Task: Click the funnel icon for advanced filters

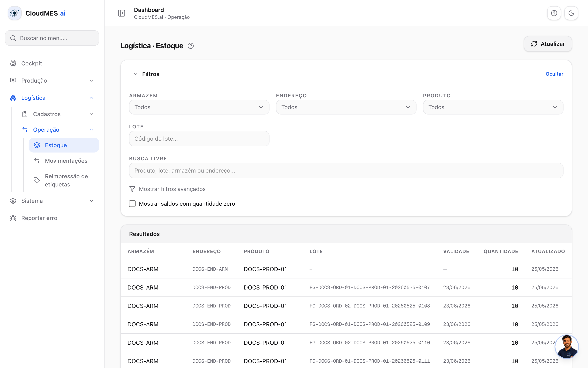Action: pyautogui.click(x=132, y=189)
